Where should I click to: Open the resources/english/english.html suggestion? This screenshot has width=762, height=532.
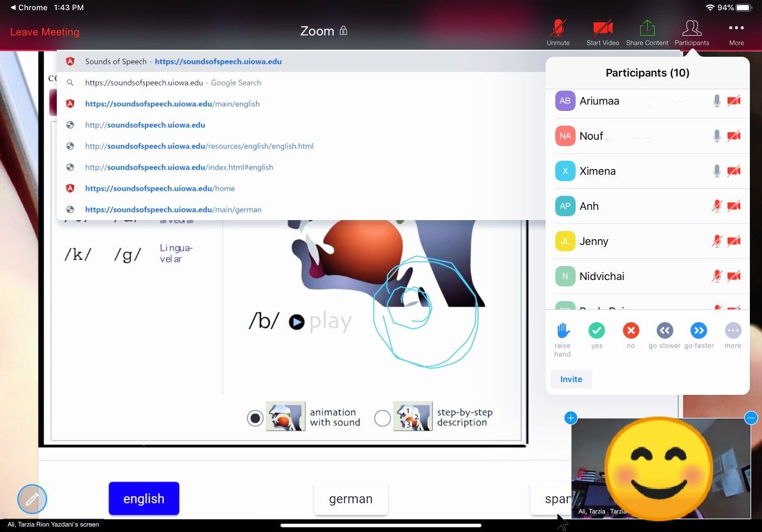pyautogui.click(x=301, y=145)
